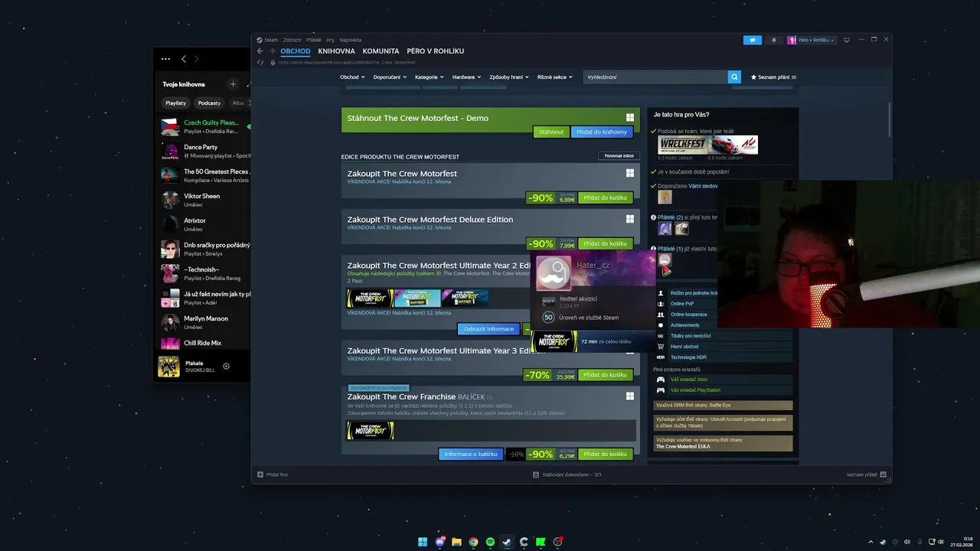Click the Windows Start button
This screenshot has width=980, height=551.
pyautogui.click(x=423, y=542)
